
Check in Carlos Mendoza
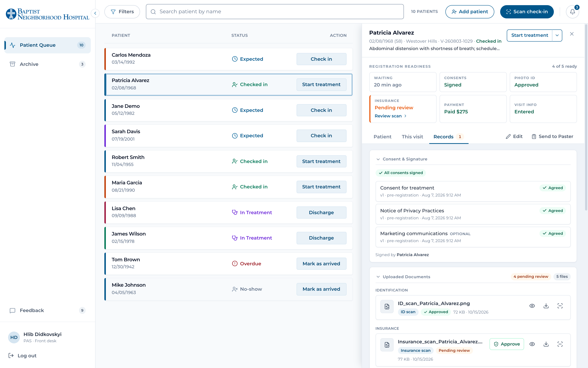click(x=321, y=59)
